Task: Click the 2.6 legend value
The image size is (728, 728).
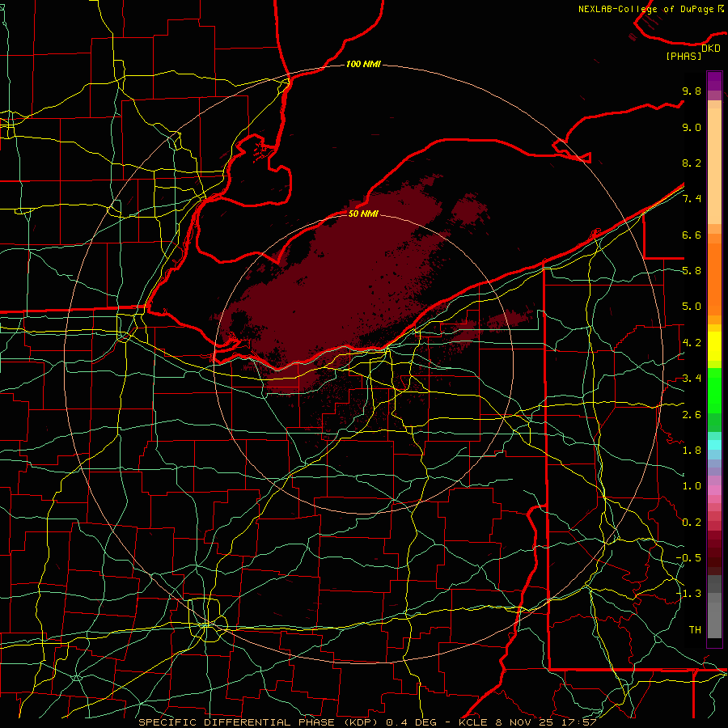Action: coord(692,414)
